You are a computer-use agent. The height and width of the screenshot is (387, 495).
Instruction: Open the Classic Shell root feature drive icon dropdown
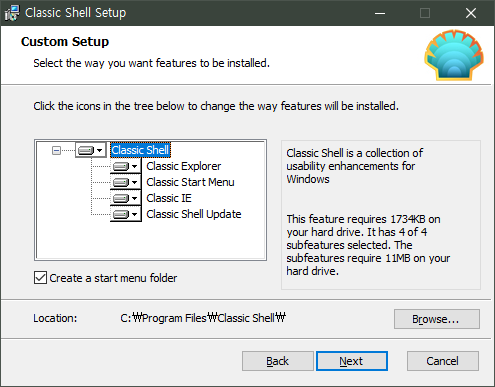coord(90,150)
